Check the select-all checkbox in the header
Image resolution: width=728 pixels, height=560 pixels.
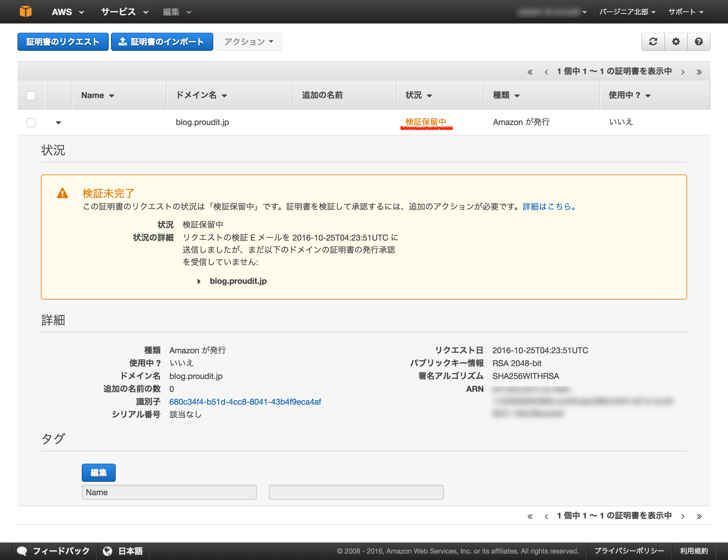31,95
